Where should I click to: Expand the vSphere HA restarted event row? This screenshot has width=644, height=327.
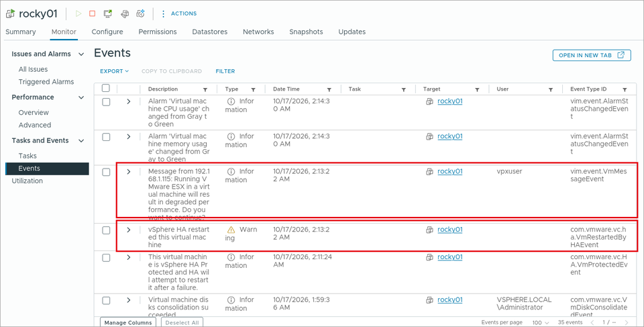point(129,230)
